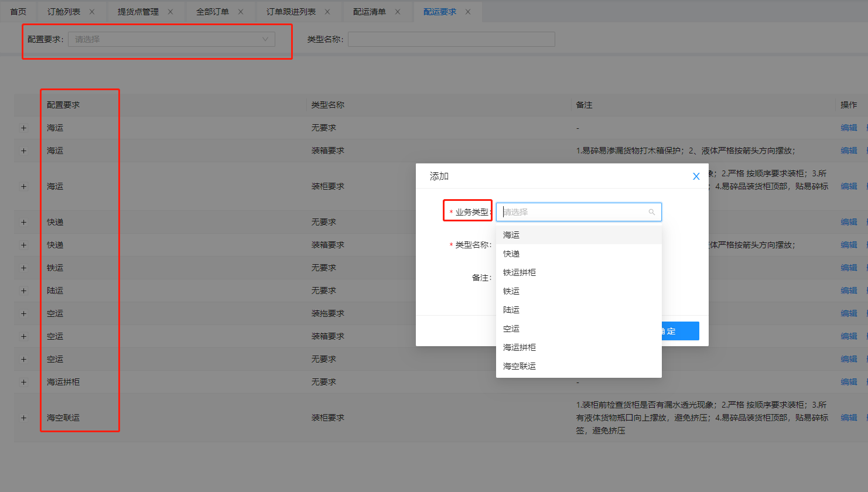Expand the 海空联运 table row

click(x=24, y=418)
